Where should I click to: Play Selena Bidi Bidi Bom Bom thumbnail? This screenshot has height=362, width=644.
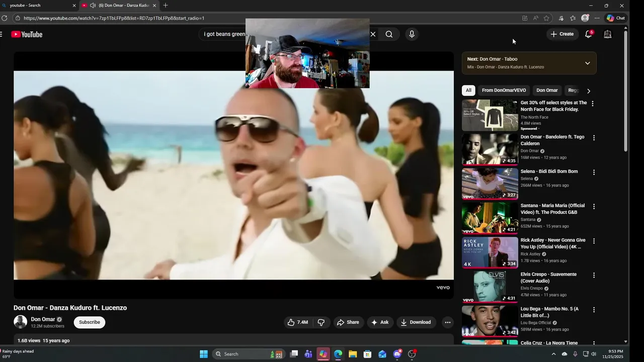point(490,184)
